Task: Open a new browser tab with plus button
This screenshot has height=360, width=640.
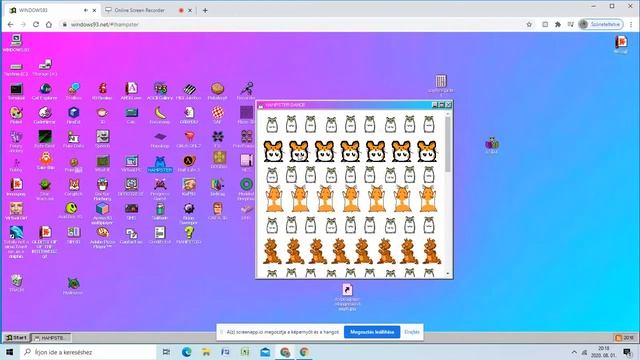Action: click(205, 10)
